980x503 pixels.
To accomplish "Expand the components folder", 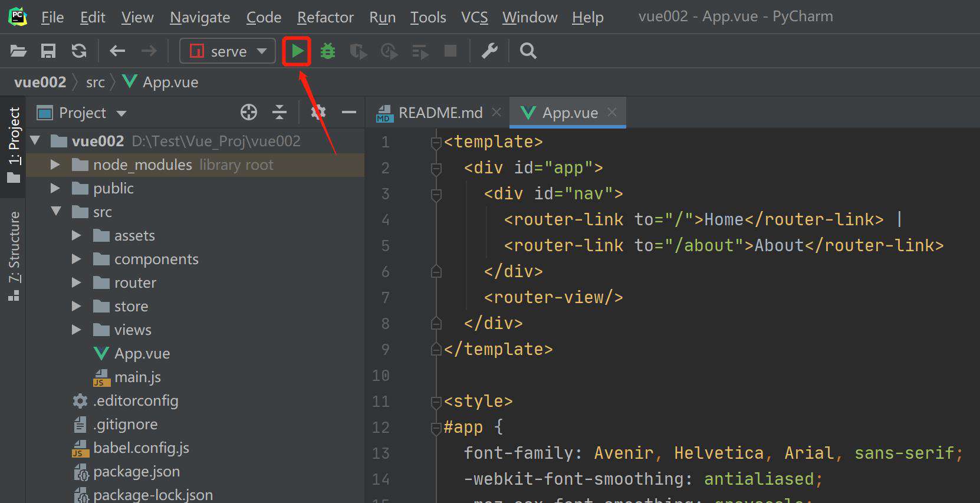I will [x=76, y=259].
